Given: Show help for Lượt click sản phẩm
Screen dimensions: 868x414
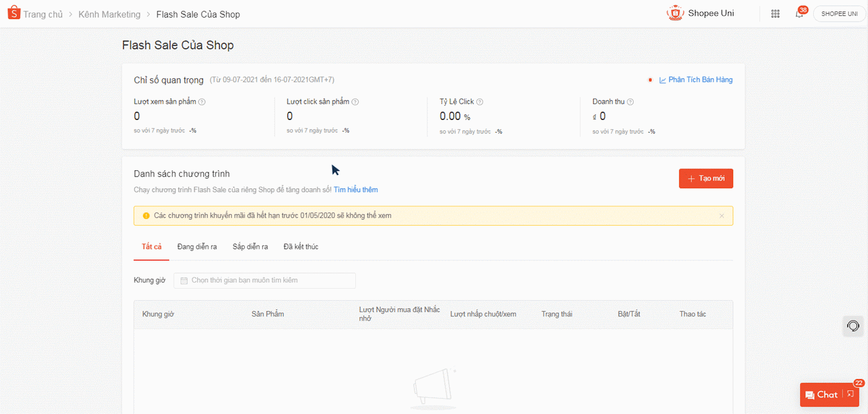Looking at the screenshot, I should [x=355, y=102].
